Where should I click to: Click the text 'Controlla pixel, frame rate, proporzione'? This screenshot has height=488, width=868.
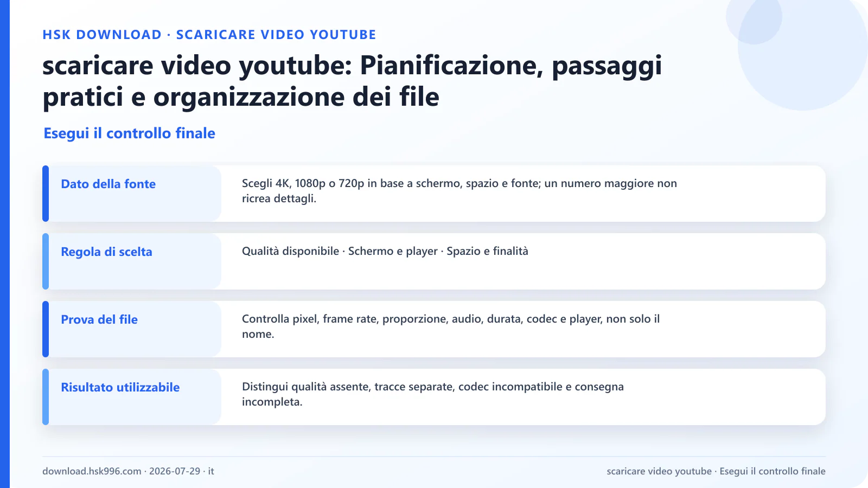tap(345, 319)
